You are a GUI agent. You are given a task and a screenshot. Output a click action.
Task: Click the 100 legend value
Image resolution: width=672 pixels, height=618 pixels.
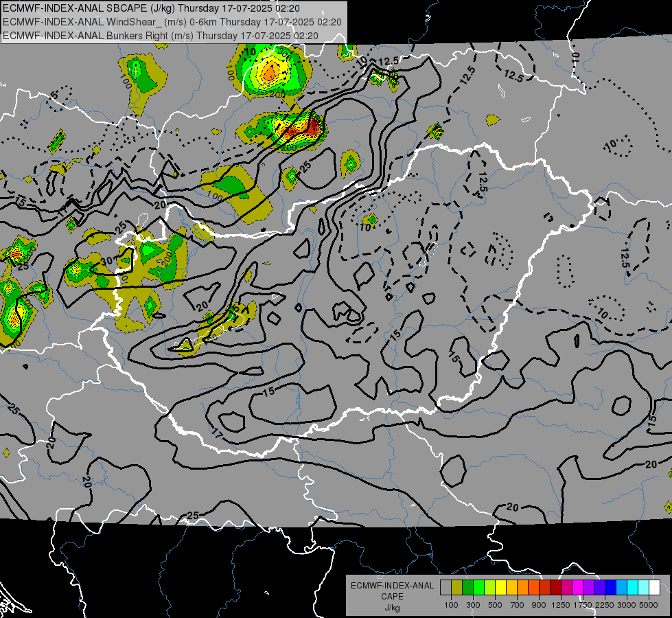coord(451,605)
